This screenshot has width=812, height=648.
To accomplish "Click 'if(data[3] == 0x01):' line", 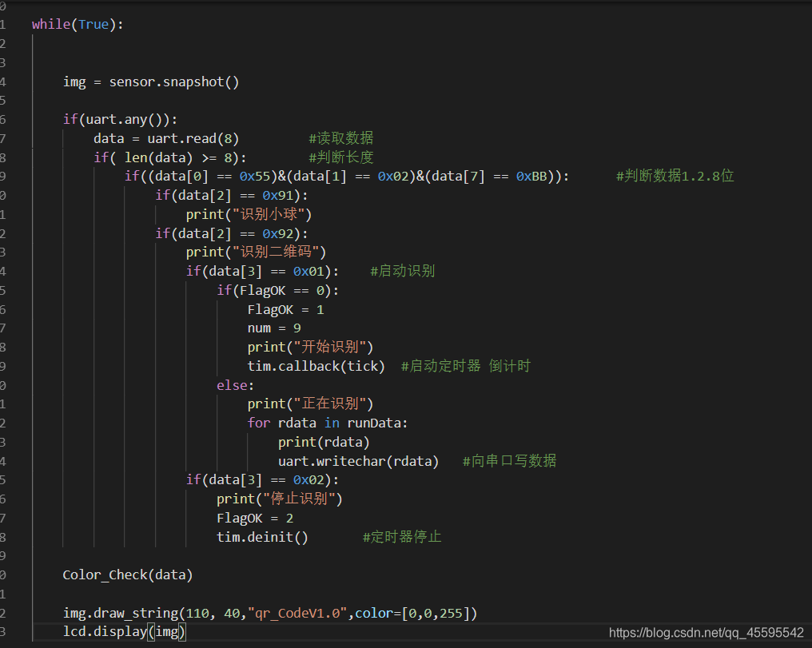I will click(262, 271).
